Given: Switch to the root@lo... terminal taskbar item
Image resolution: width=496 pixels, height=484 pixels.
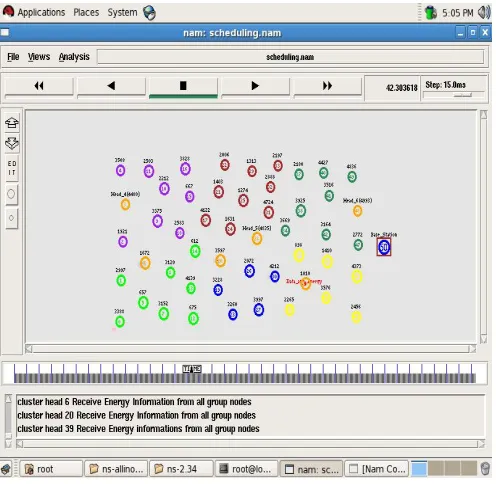Looking at the screenshot, I should coord(246,469).
